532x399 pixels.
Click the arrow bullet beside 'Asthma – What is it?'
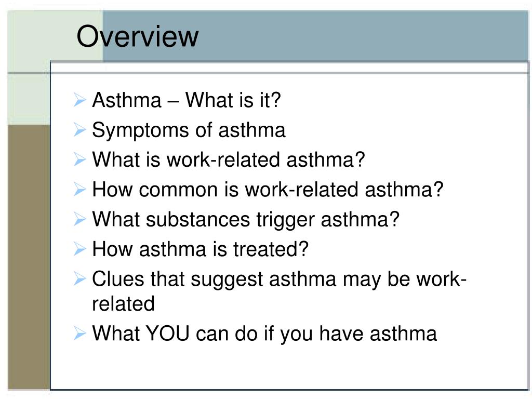click(79, 100)
